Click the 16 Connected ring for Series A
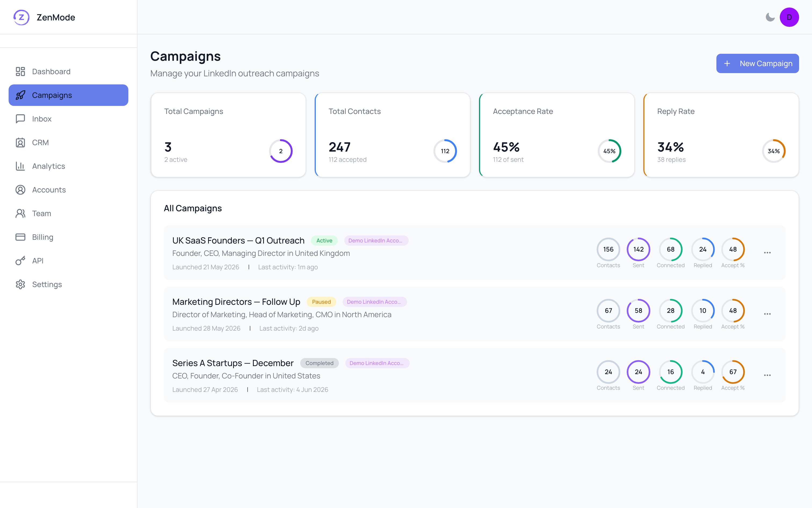812x508 pixels. coord(670,372)
